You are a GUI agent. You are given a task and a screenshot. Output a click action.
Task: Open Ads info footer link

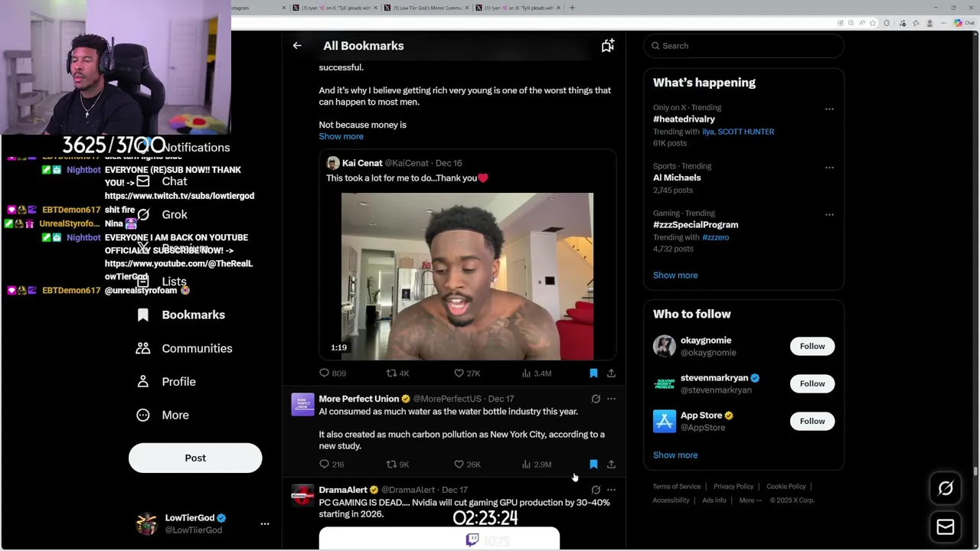[714, 500]
